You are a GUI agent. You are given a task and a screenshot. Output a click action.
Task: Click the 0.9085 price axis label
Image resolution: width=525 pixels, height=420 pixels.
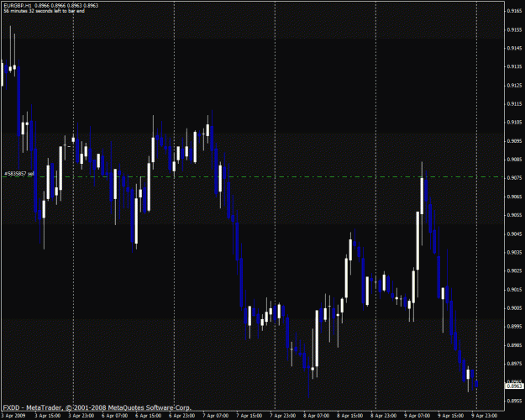pyautogui.click(x=514, y=160)
